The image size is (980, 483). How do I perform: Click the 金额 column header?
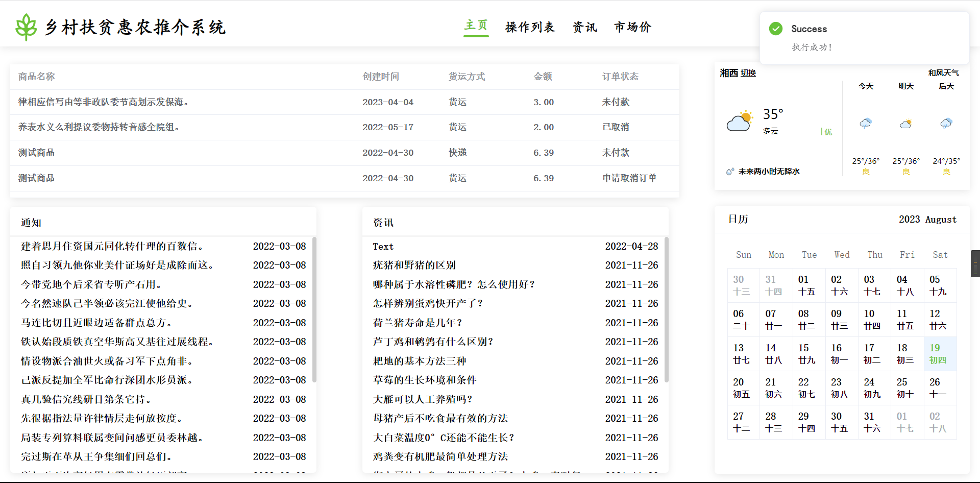pos(543,77)
